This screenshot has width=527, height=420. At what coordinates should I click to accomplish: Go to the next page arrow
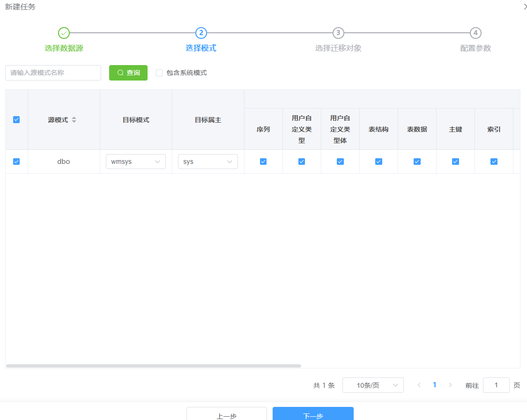[450, 385]
